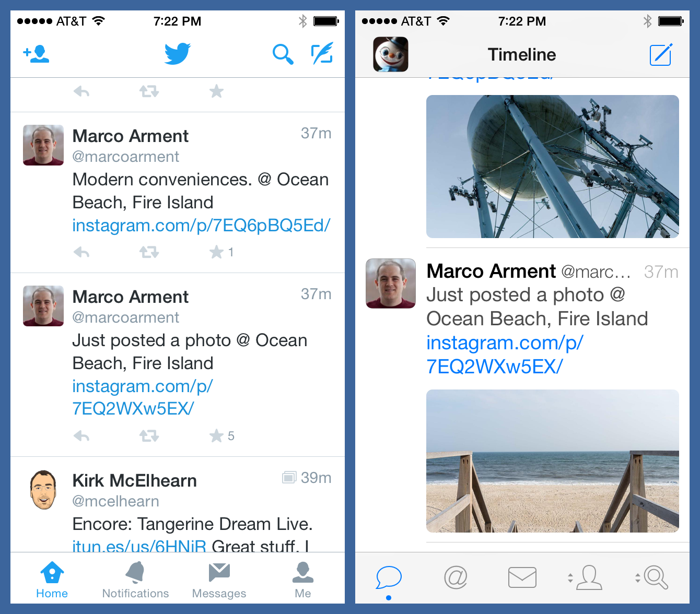The image size is (700, 614).
Task: Switch to the Notifications tab
Action: [135, 580]
